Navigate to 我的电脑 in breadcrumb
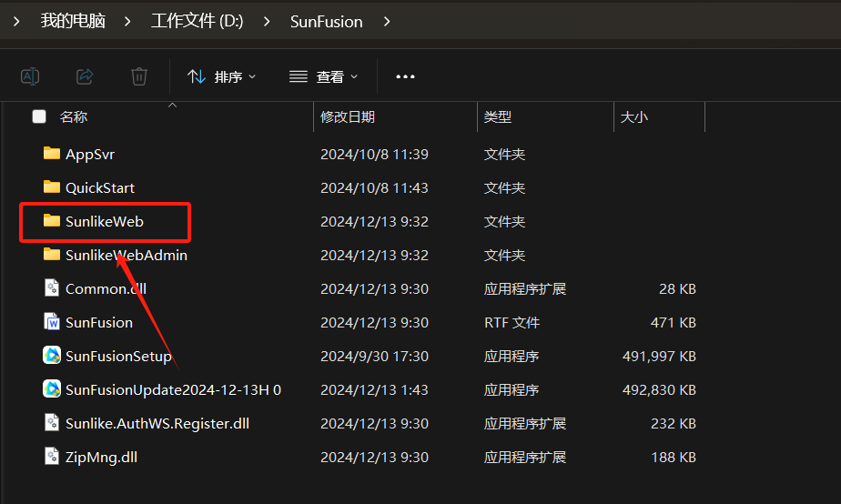The height and width of the screenshot is (504, 841). point(73,21)
